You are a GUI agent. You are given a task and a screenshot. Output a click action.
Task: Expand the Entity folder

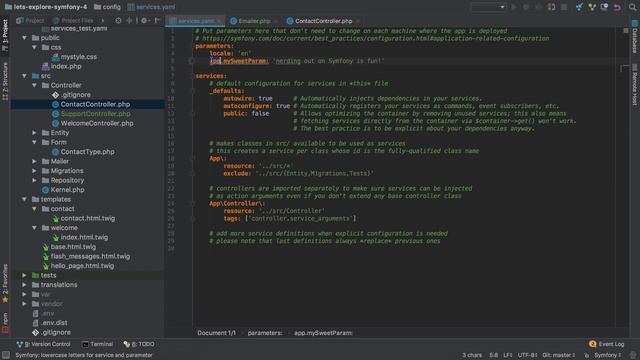click(x=35, y=133)
